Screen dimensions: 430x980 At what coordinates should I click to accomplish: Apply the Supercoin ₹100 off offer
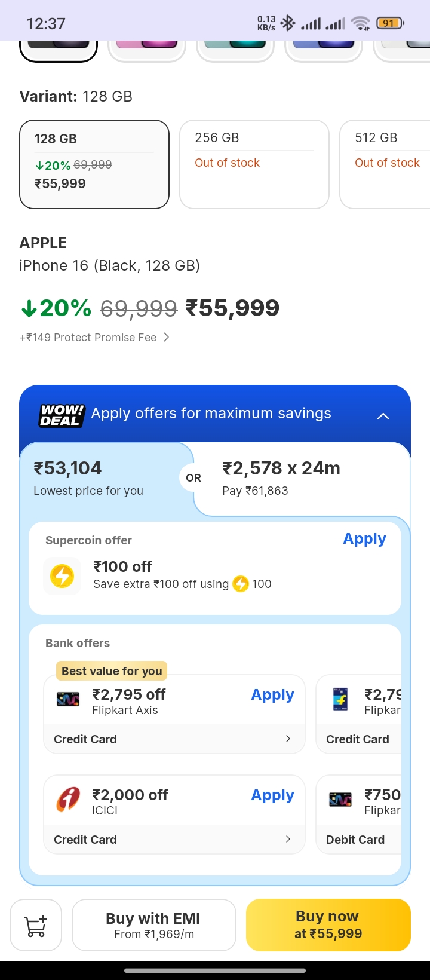coord(364,539)
